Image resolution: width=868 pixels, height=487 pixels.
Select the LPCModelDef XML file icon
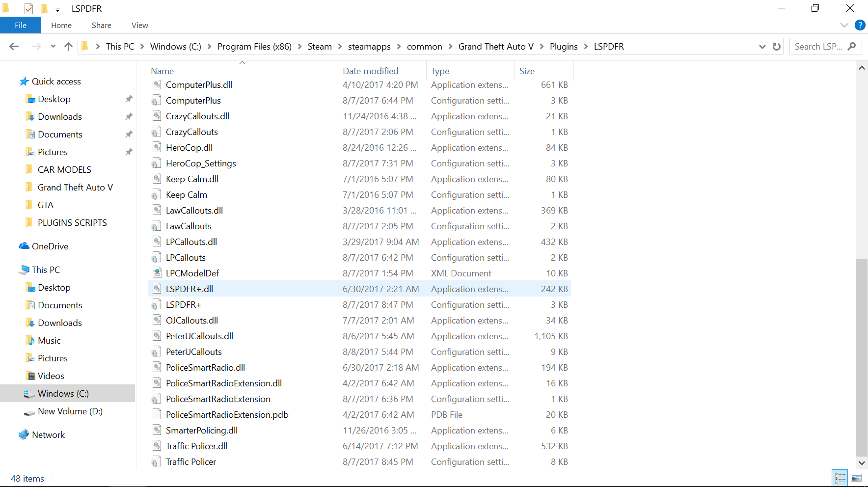click(x=157, y=273)
